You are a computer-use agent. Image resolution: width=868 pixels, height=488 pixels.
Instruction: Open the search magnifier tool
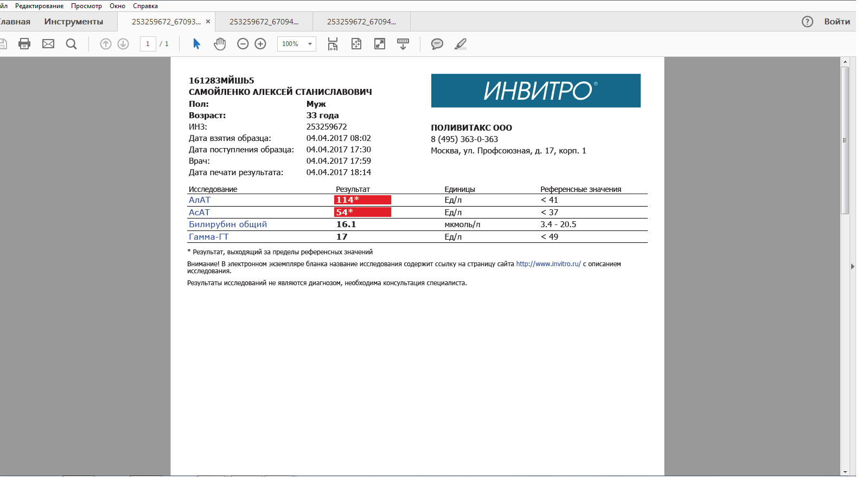coord(71,44)
